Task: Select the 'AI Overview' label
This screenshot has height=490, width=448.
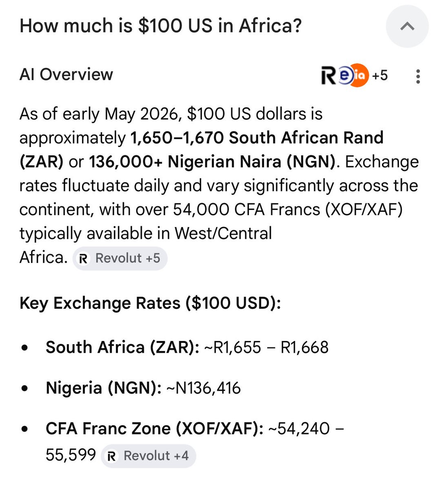Action: (x=67, y=74)
